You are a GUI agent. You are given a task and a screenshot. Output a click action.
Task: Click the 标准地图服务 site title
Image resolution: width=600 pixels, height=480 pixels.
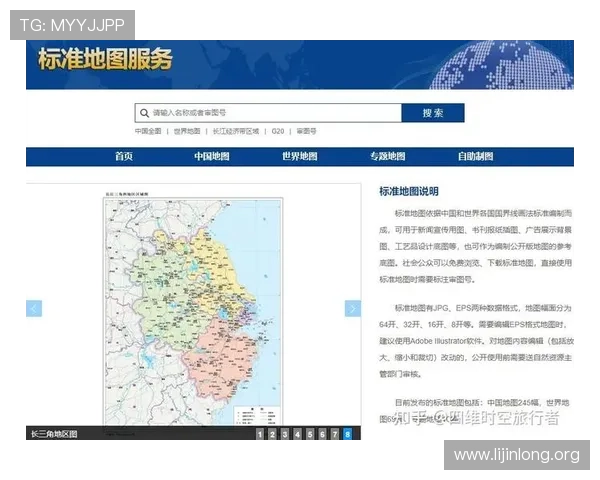[x=105, y=59]
